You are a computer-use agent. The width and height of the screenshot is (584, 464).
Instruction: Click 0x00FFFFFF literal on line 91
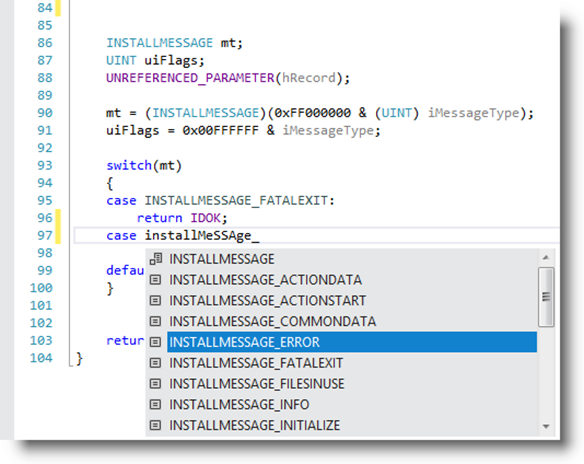pyautogui.click(x=220, y=130)
